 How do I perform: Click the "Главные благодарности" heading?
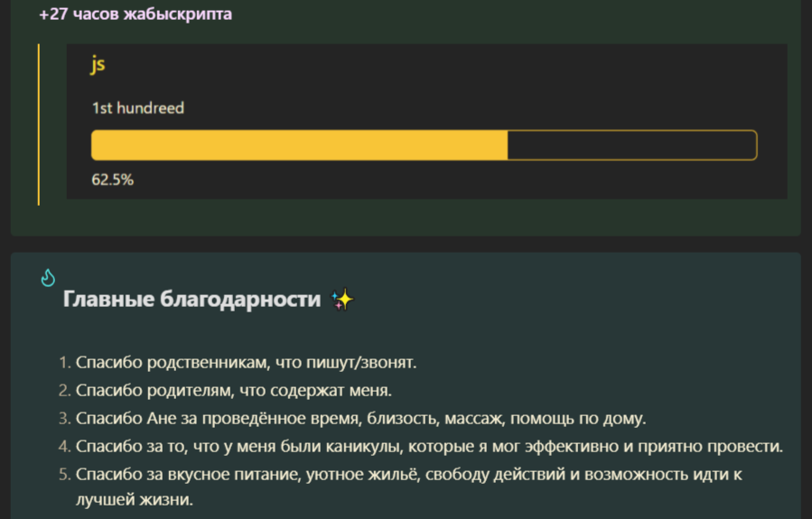point(191,300)
